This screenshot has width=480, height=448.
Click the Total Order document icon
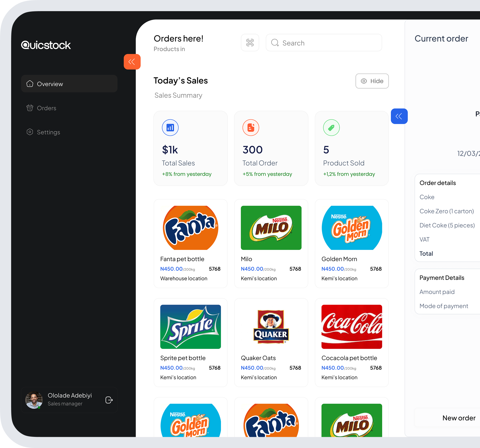pos(251,128)
